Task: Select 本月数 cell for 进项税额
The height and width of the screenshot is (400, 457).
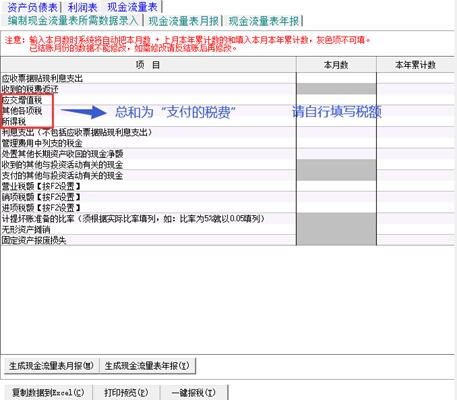Action: click(336, 208)
